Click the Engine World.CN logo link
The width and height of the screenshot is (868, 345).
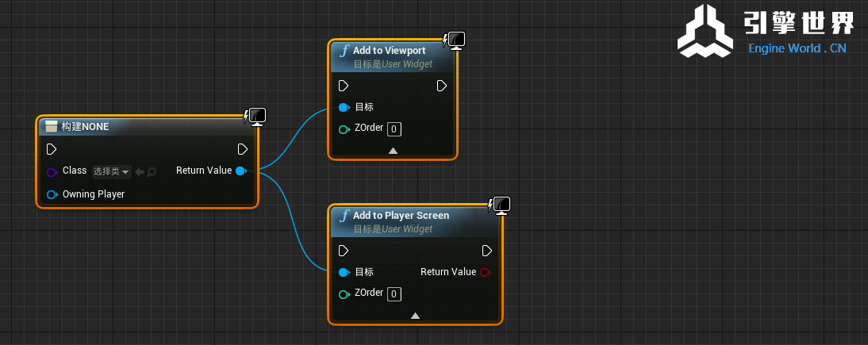pyautogui.click(x=766, y=32)
